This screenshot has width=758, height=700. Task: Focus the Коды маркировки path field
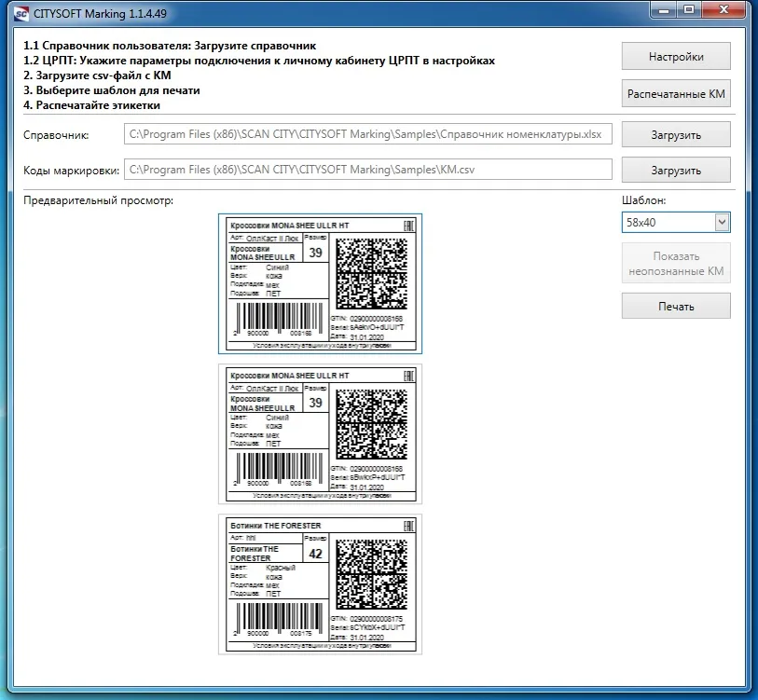pos(368,170)
